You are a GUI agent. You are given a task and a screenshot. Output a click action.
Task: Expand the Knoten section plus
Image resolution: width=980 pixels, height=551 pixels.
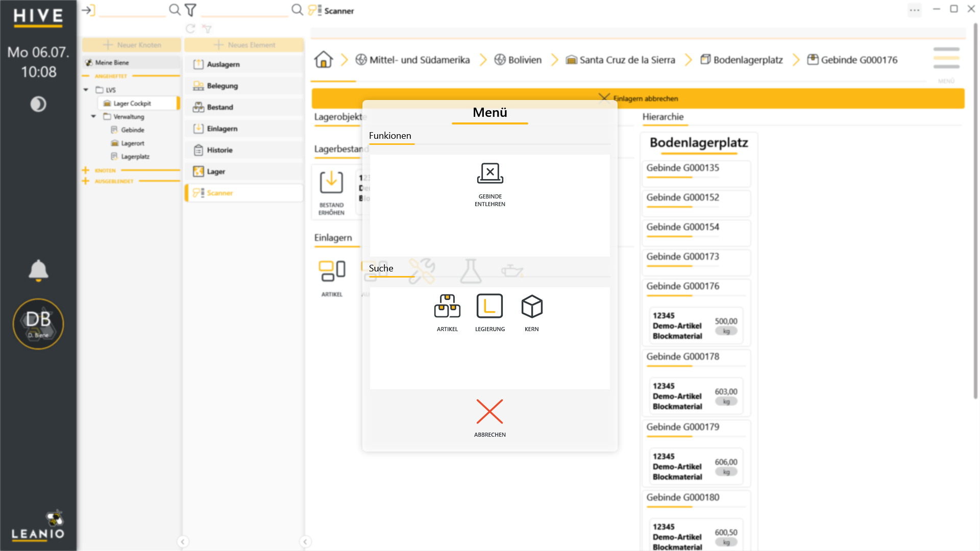pyautogui.click(x=85, y=170)
